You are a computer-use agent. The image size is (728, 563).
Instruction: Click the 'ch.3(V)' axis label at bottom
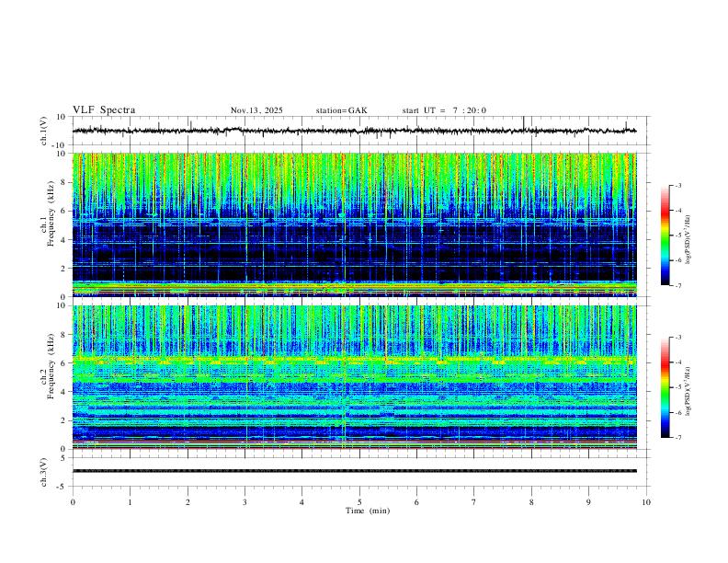[x=44, y=472]
